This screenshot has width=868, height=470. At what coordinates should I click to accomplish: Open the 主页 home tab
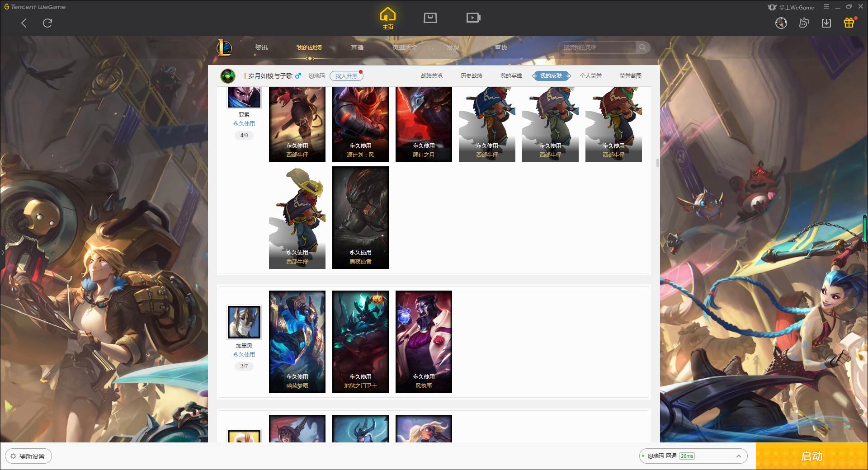coord(387,19)
